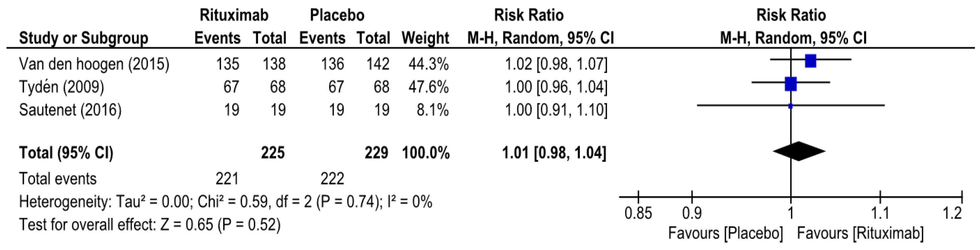Click the Total (95% CI) row label
The width and height of the screenshot is (980, 250).
pyautogui.click(x=66, y=153)
